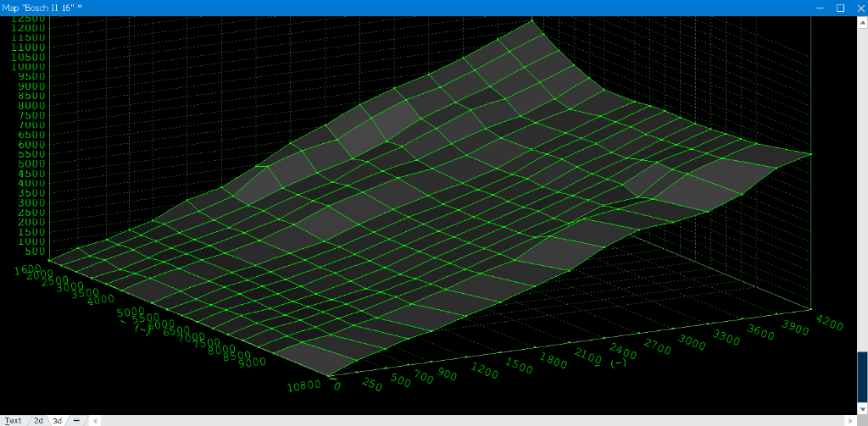Click the 1800 label on the bottom axis
This screenshot has height=426, width=868.
pos(555,362)
